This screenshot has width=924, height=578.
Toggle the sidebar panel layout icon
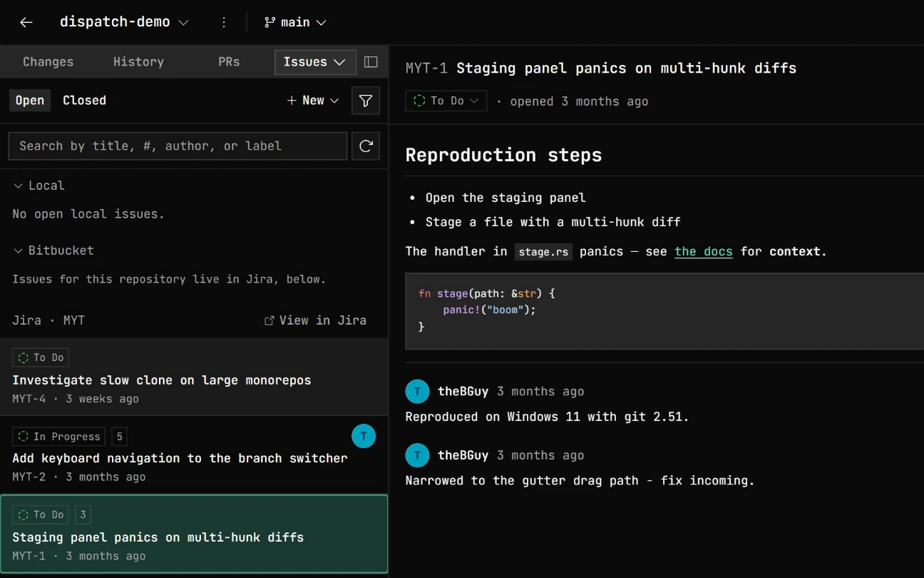click(x=371, y=62)
